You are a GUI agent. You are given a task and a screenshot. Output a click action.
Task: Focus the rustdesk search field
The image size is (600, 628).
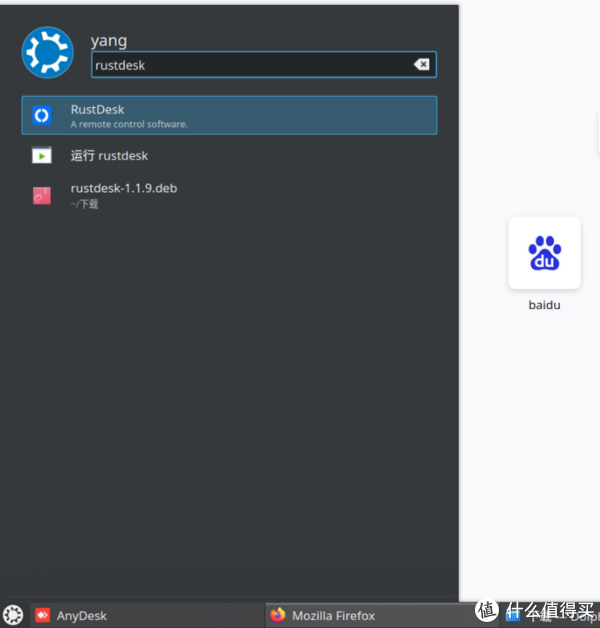coord(264,64)
